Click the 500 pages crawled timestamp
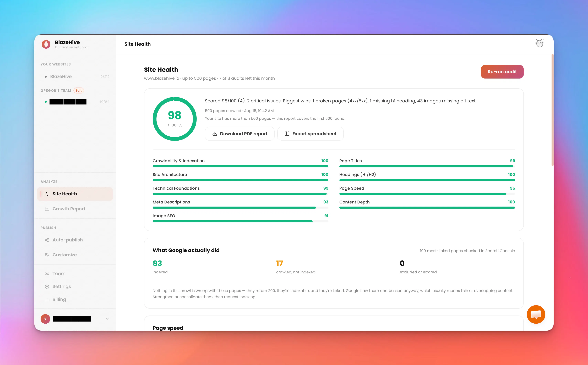 point(239,111)
